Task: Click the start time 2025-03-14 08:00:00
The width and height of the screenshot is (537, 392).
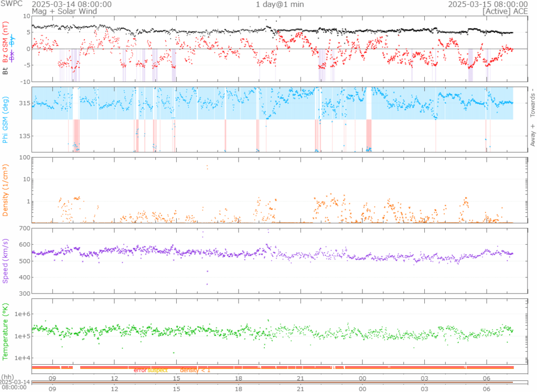Action: [71, 4]
